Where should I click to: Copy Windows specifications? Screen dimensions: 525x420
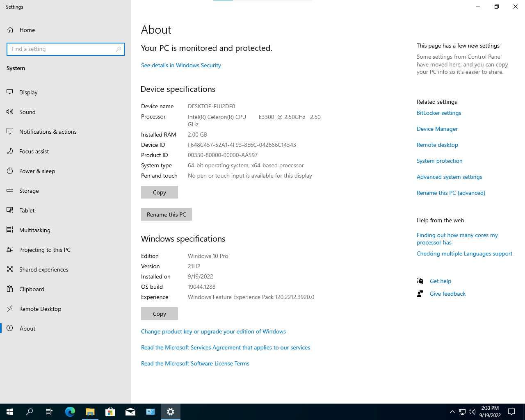click(x=160, y=314)
